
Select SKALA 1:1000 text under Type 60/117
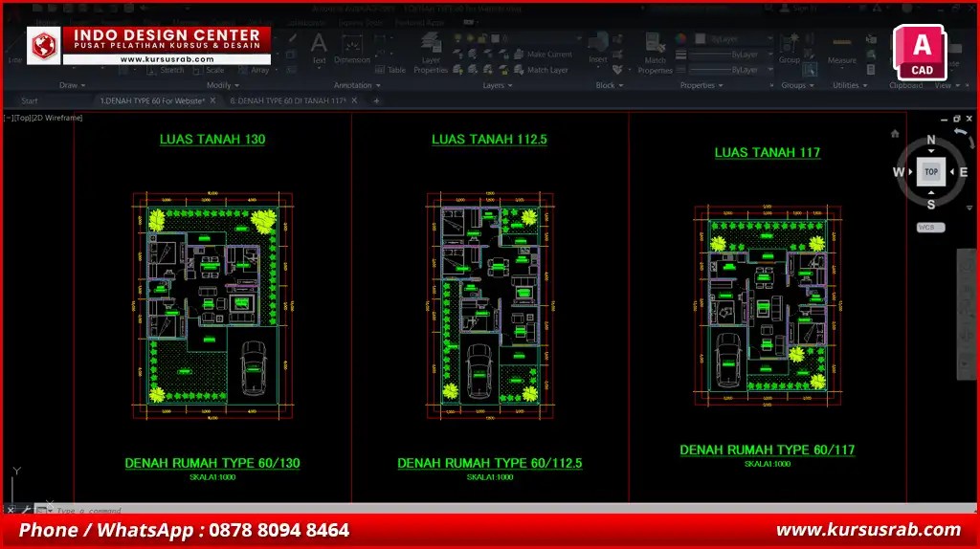pos(768,464)
